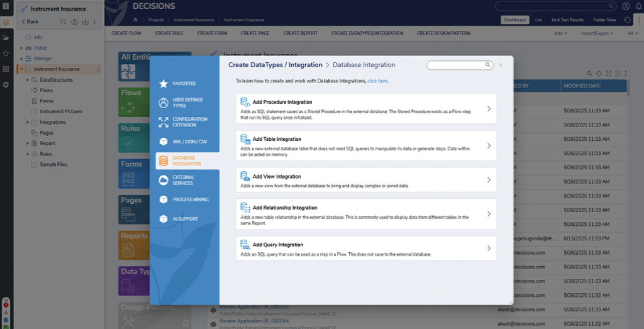644x329 pixels.
Task: Expand the Report folder
Action: pyautogui.click(x=28, y=143)
